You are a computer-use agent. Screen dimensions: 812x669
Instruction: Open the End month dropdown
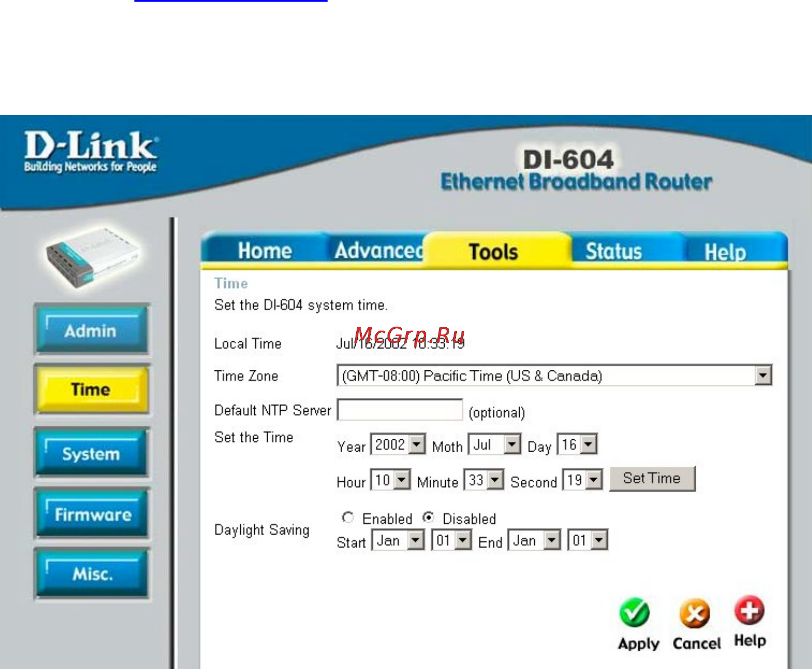coord(535,541)
